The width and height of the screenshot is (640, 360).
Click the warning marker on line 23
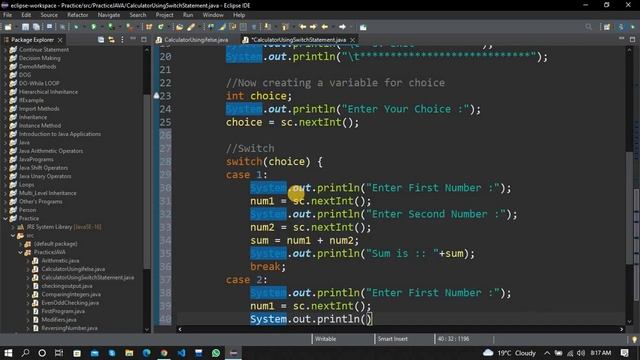(156, 96)
